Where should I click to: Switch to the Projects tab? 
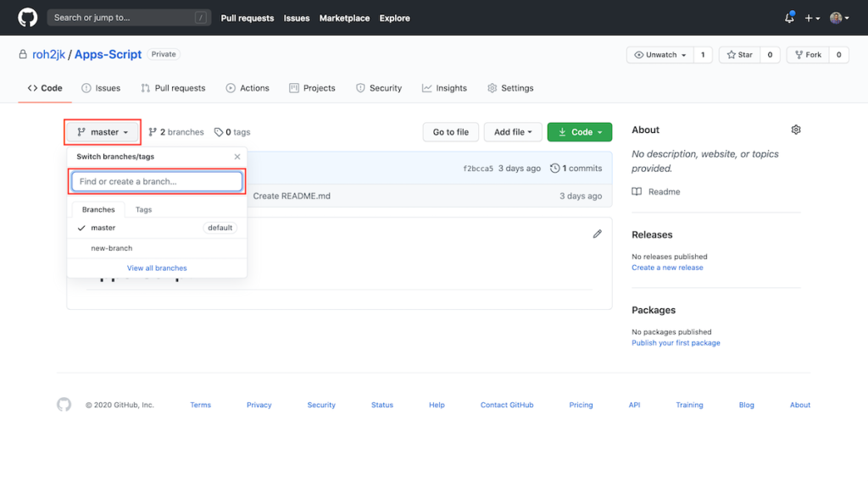click(x=312, y=88)
